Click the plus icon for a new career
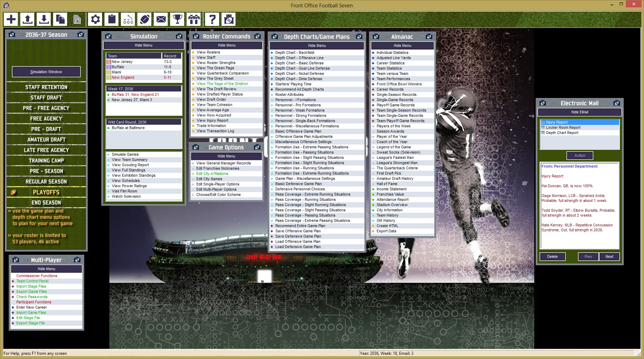 click(10, 19)
